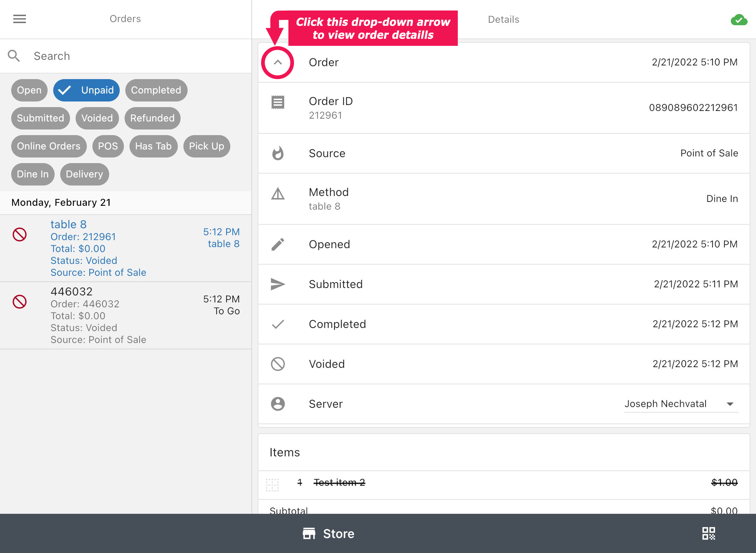Screen dimensions: 756x553
Task: Select the table 8 order entry
Action: coord(126,248)
